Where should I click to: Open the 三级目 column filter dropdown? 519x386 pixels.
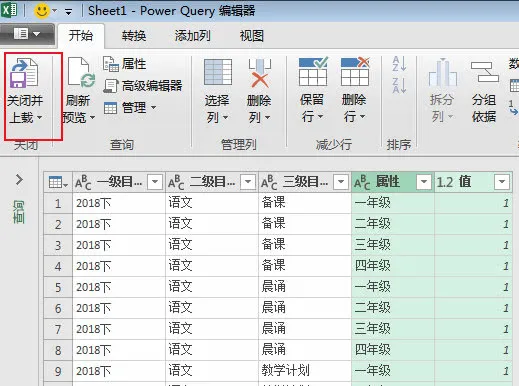click(341, 182)
